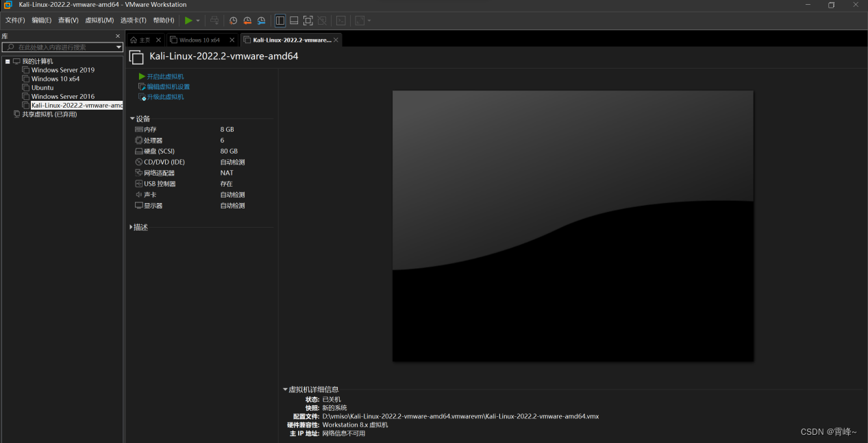Select Windows Server 2016 in library
This screenshot has height=443, width=868.
(63, 97)
